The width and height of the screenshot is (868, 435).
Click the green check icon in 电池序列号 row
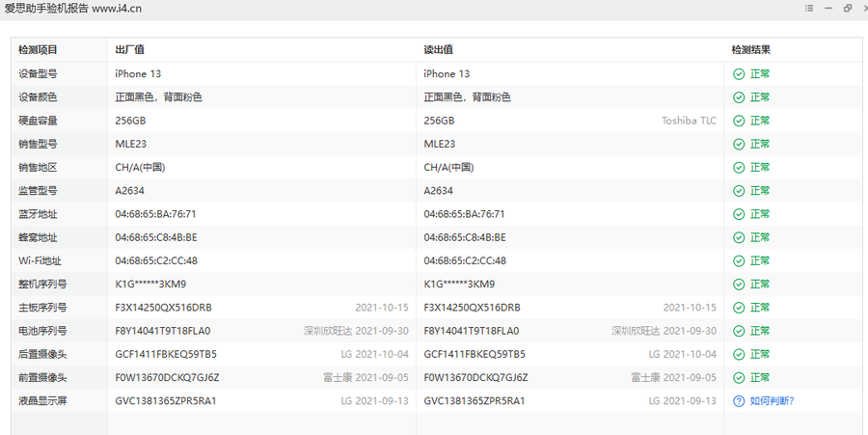(739, 331)
